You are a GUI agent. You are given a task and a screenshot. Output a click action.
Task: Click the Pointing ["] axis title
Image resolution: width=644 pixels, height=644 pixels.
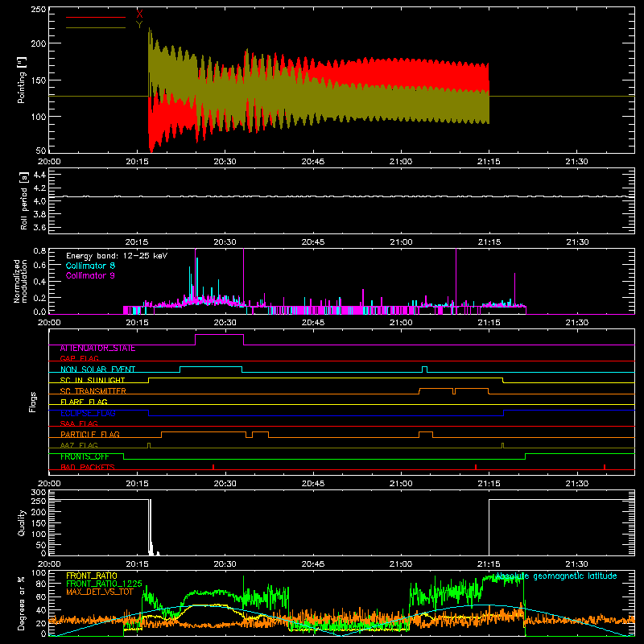point(22,80)
